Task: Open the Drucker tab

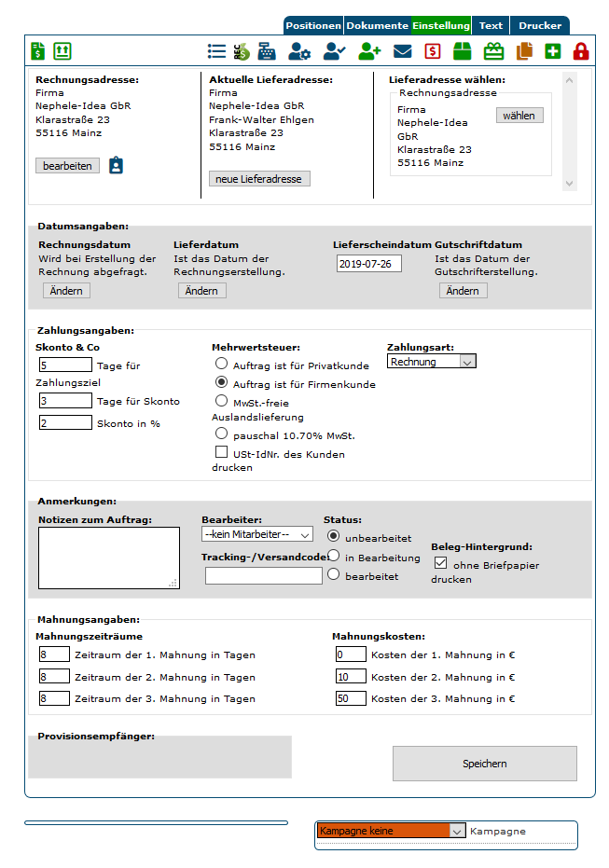Action: click(540, 26)
